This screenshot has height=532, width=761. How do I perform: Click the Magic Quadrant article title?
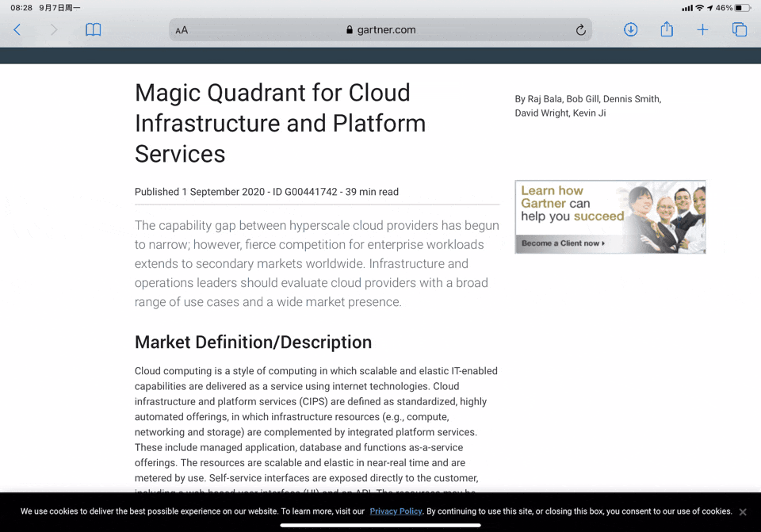[280, 124]
